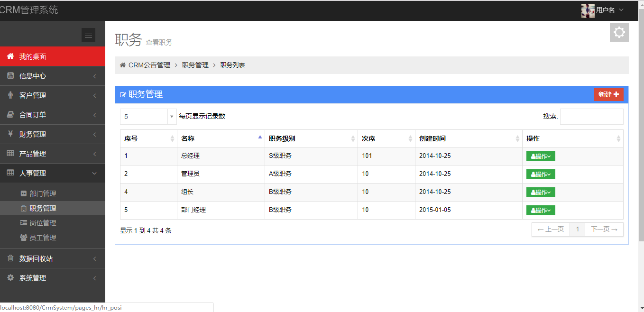This screenshot has height=312, width=644.
Task: Open 操作 dropdown for 组长 row
Action: click(x=541, y=192)
